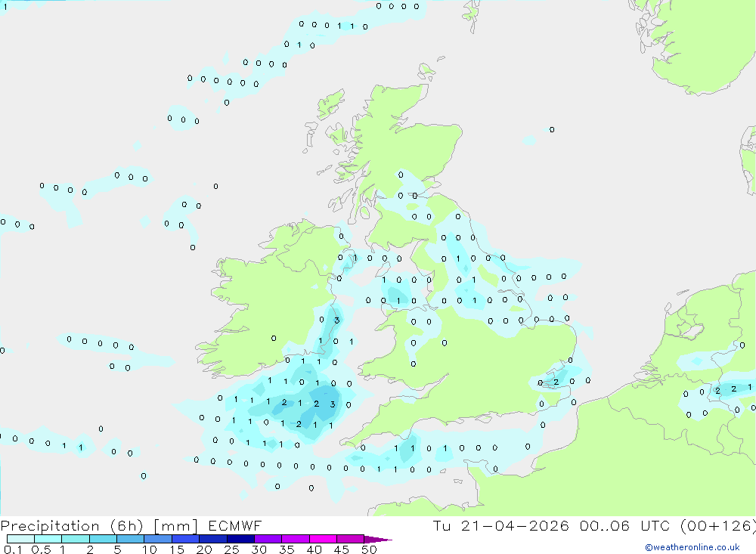The height and width of the screenshot is (554, 756).
Task: Click the 'ECMWF' model label
Action: pos(235,525)
